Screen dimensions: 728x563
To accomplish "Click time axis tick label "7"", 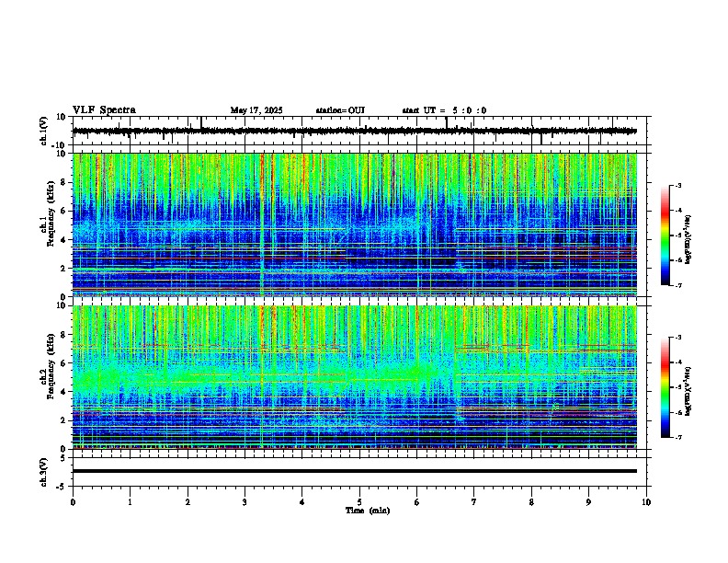I will coord(474,502).
